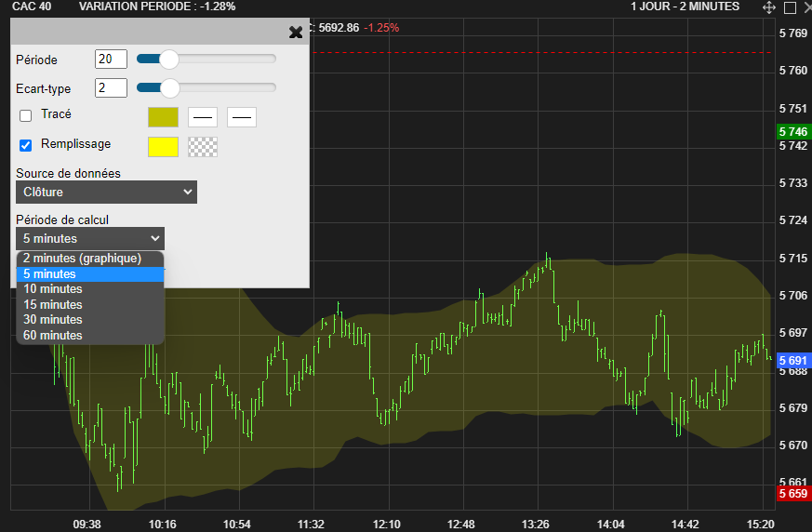Click the move chart crosshair icon
Viewport: 812px width, 532px height.
[x=769, y=7]
